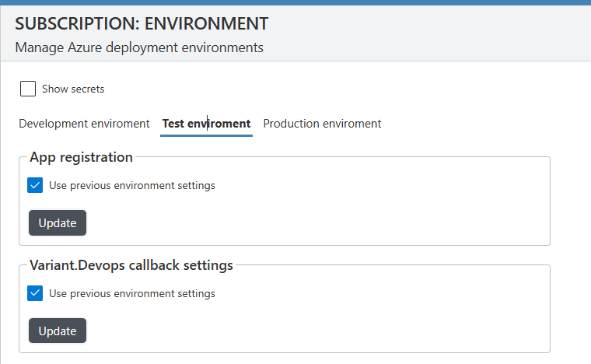
Task: Click blank area right of Production enviroment tab
Action: [482, 124]
